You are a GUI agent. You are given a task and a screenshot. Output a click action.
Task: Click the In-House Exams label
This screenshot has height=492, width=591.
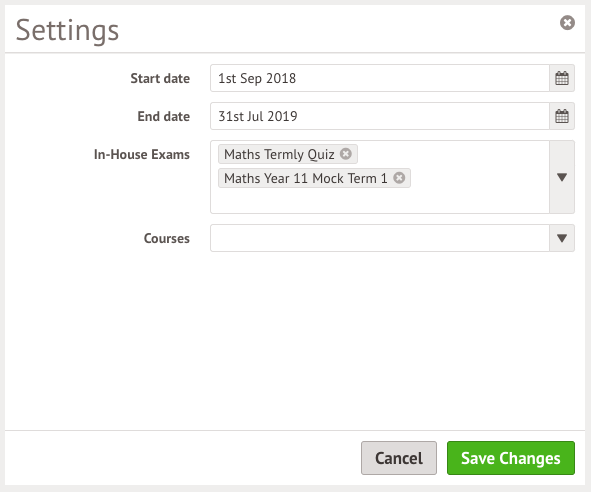coord(142,155)
